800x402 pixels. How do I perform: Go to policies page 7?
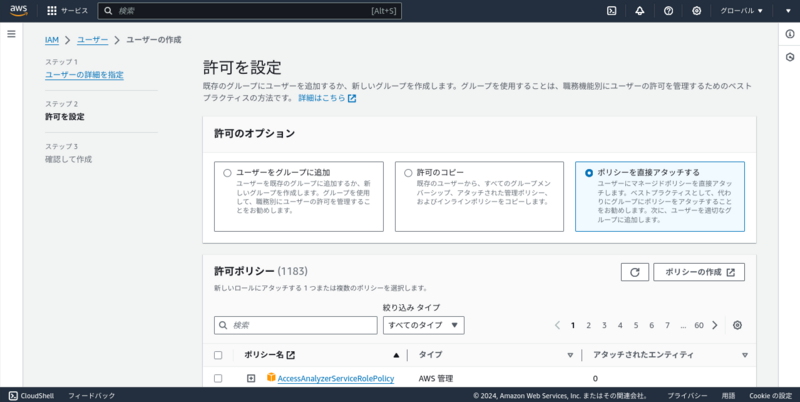coord(667,325)
